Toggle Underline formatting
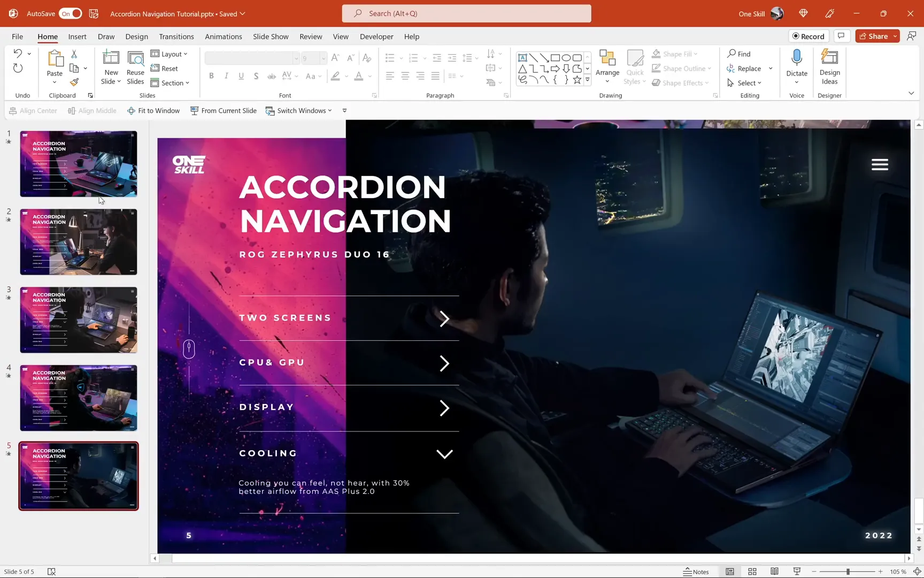This screenshot has width=924, height=578. [x=241, y=76]
